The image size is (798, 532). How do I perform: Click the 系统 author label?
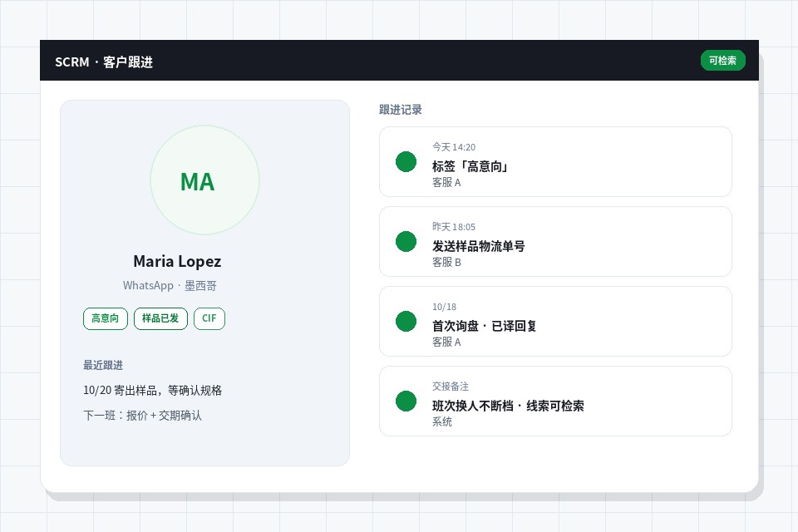[441, 421]
